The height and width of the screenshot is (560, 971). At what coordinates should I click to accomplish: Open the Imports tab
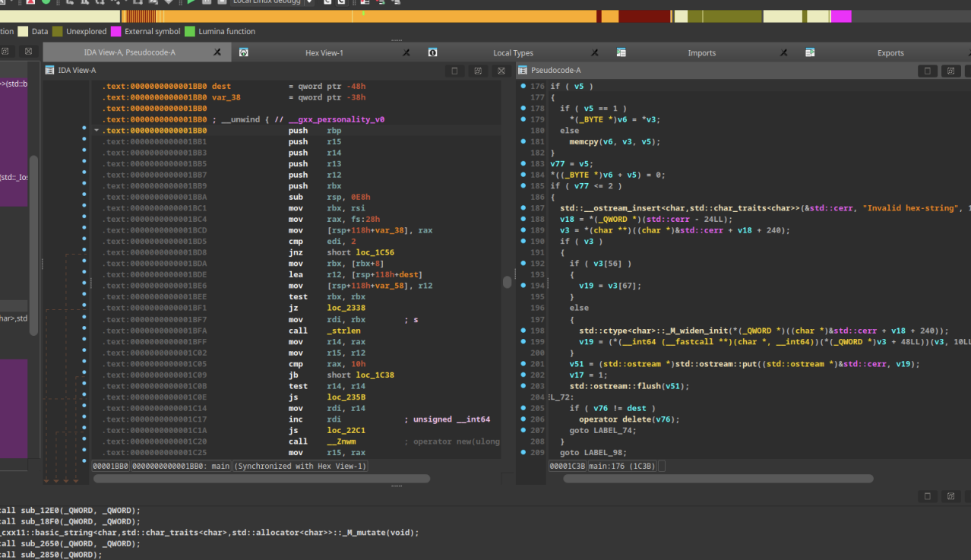pos(701,53)
